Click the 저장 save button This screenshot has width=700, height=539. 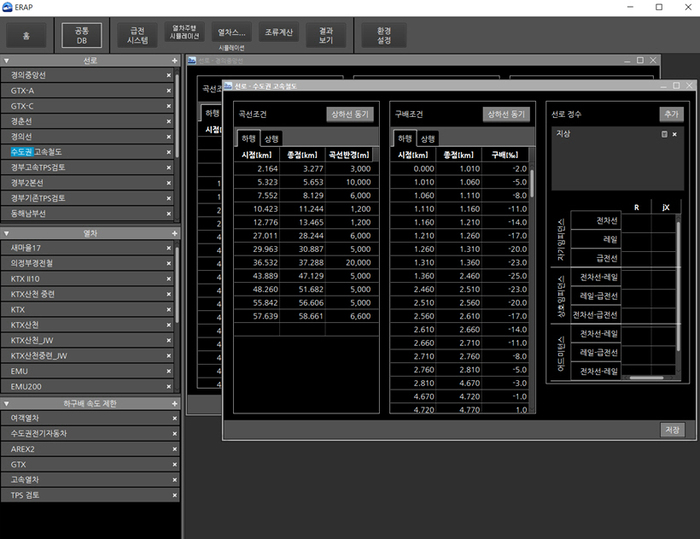pyautogui.click(x=672, y=429)
